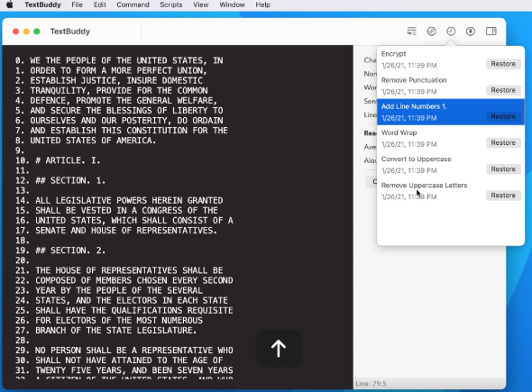Select the Word Wrap history row
The image size is (532, 392).
(451, 139)
